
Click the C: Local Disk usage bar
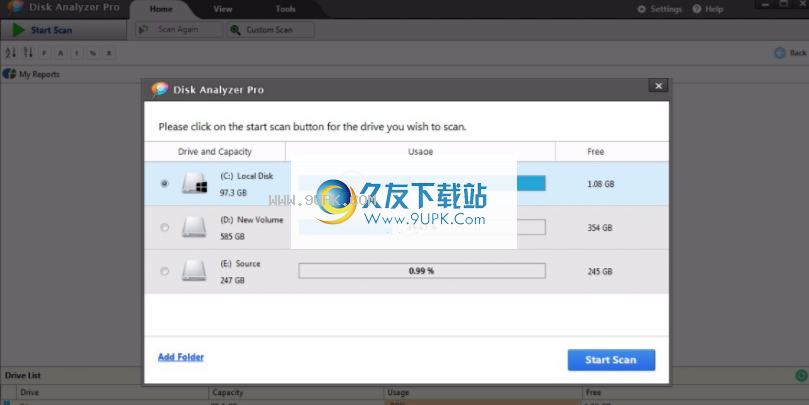click(422, 183)
